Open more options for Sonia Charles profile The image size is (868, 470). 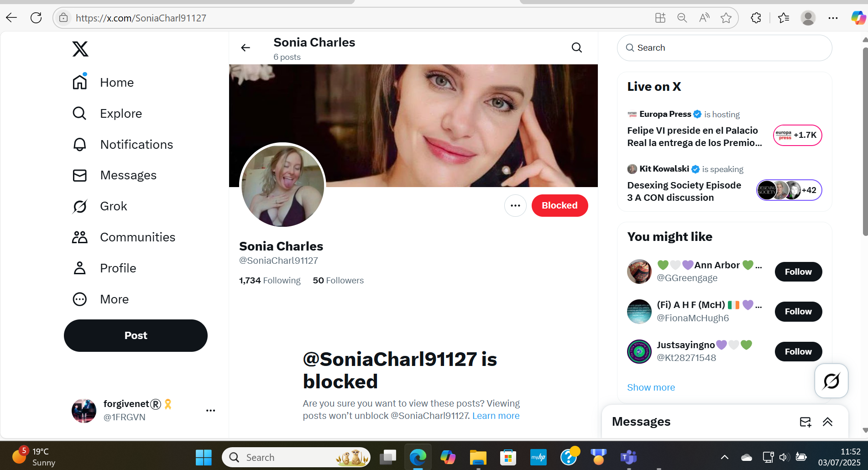515,206
